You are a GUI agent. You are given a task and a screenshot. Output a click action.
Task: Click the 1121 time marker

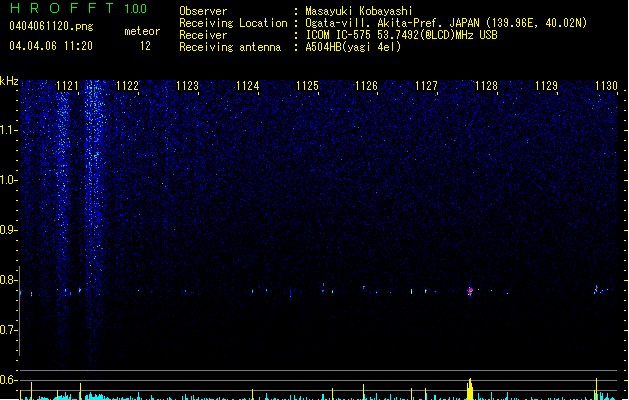point(67,85)
